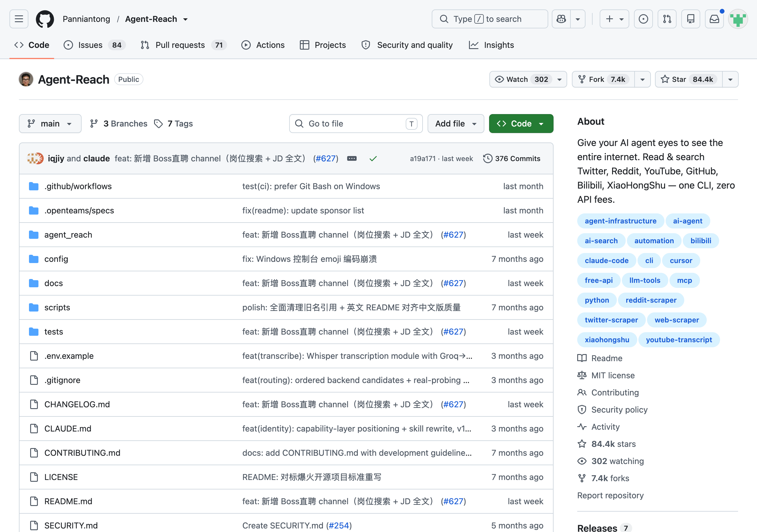Open the green Code clone dropdown
The width and height of the screenshot is (757, 532).
pyautogui.click(x=521, y=124)
